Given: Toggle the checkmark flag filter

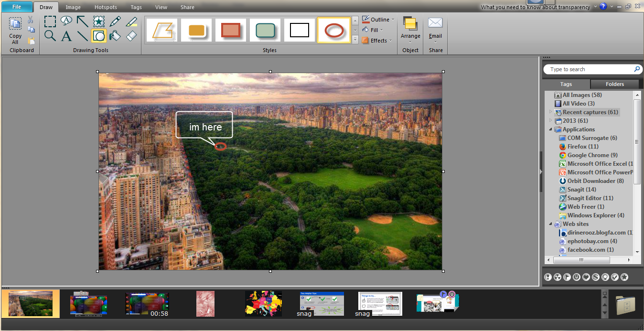Looking at the screenshot, I should (x=615, y=277).
